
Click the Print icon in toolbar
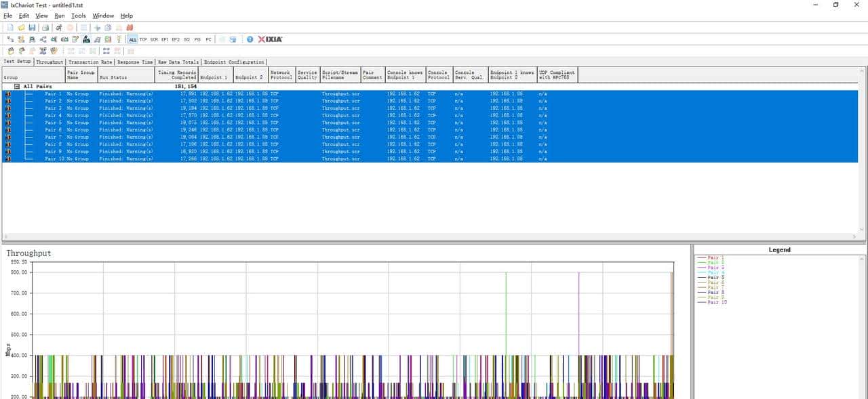45,28
